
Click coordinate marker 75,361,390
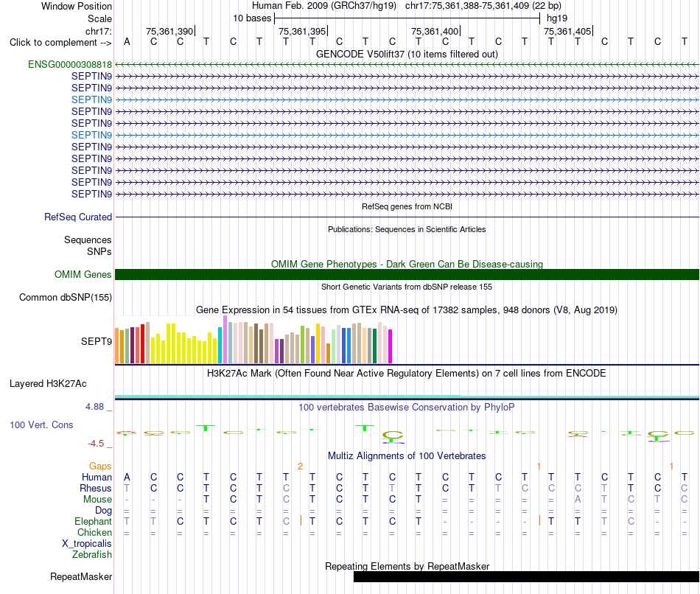(169, 31)
